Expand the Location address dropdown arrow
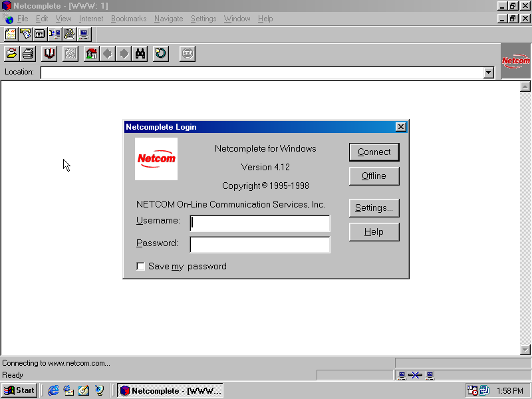Viewport: 532px width, 399px height. (x=489, y=72)
